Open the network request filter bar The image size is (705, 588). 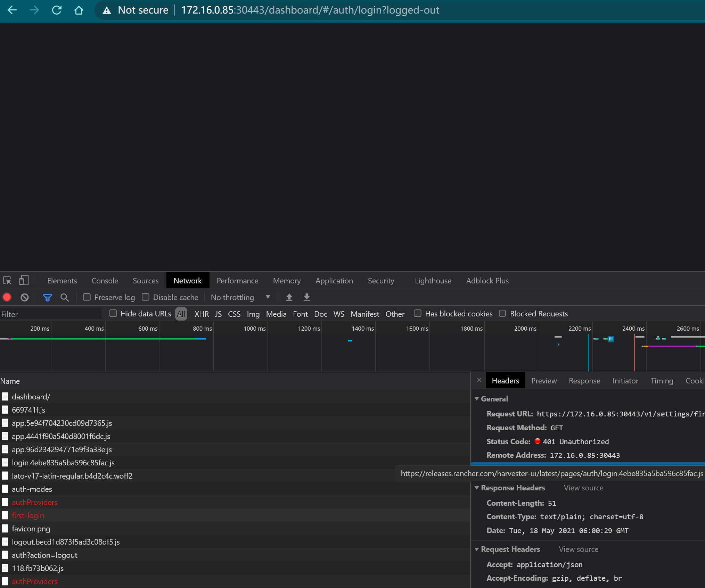pyautogui.click(x=47, y=297)
